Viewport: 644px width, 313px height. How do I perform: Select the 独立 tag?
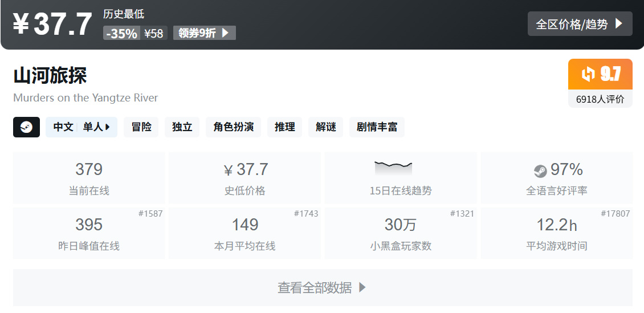coord(182,127)
